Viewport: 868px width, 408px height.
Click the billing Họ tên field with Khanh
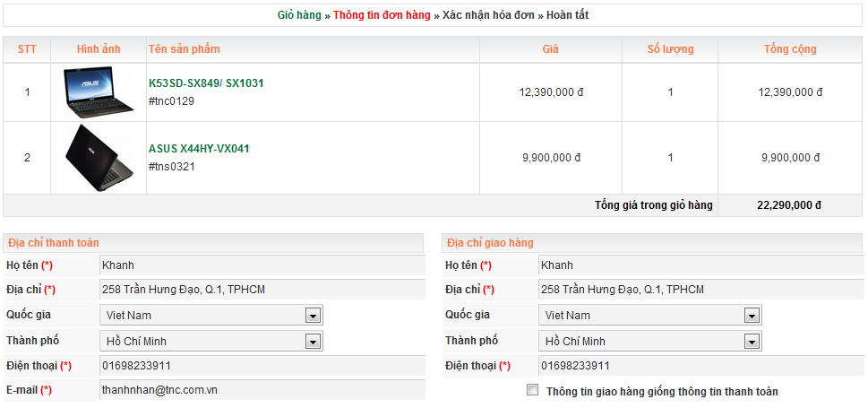click(x=262, y=265)
